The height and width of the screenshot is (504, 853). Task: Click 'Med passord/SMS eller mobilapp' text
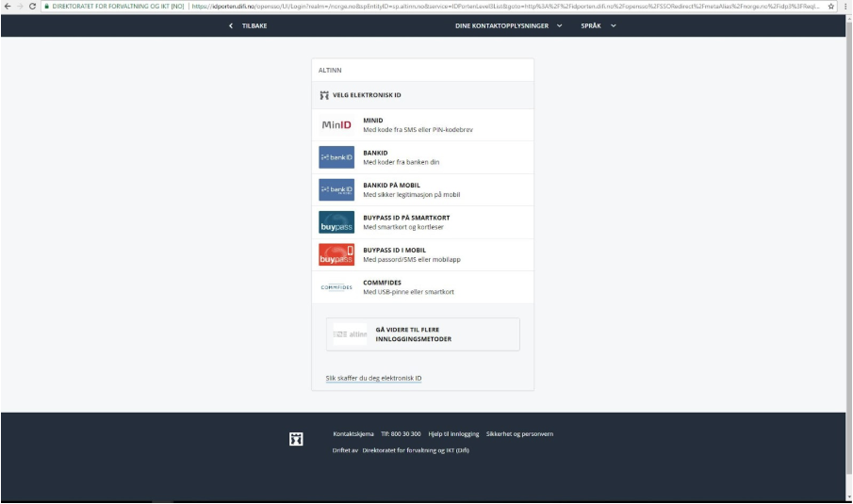tap(412, 259)
